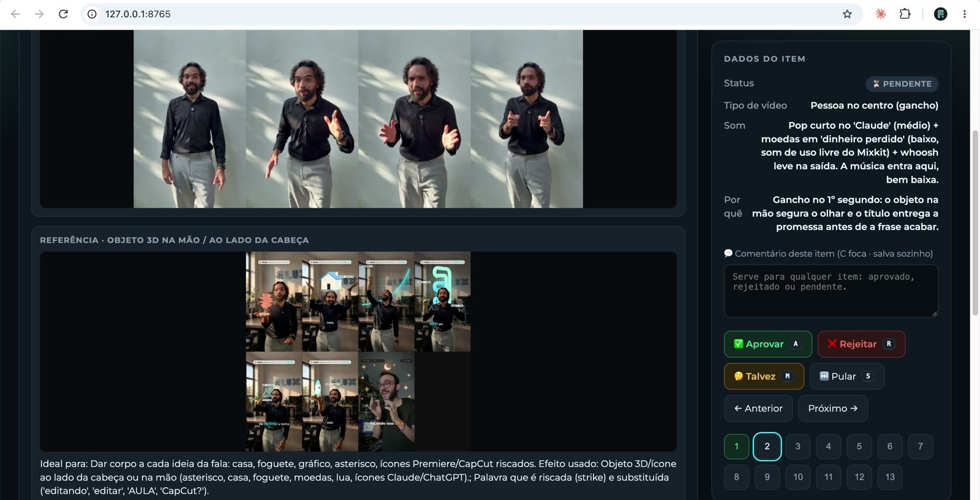
Task: Jump to item 9
Action: click(767, 477)
